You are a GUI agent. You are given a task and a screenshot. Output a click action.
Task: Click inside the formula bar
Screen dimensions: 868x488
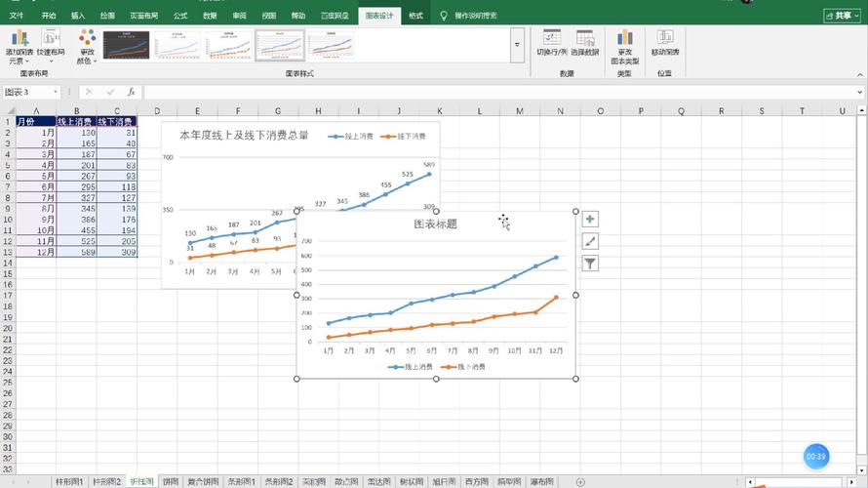coord(498,92)
